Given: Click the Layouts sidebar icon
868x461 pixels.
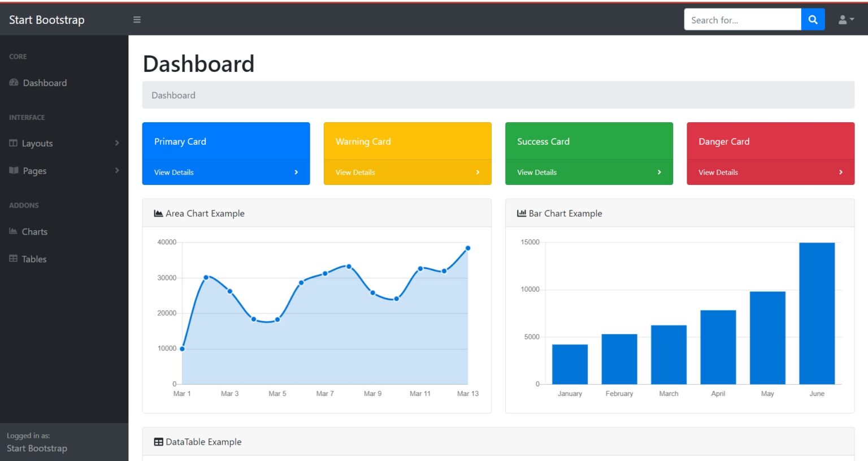Looking at the screenshot, I should coord(13,143).
